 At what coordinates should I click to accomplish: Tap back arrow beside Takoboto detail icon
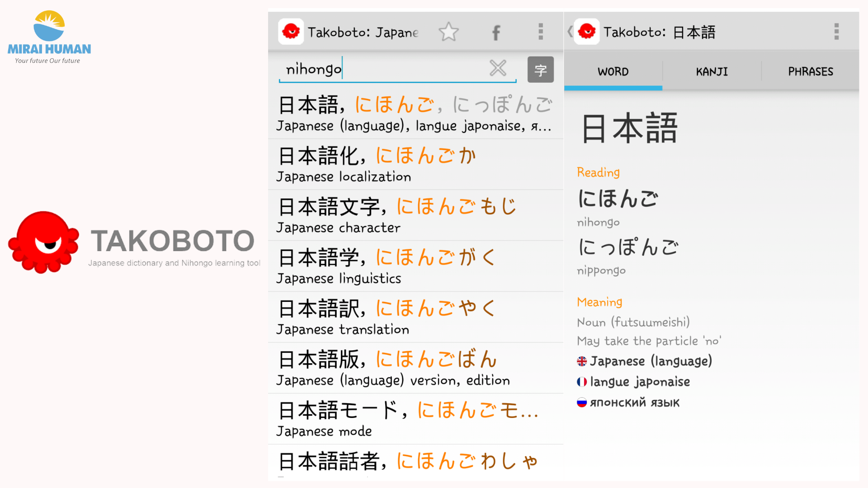(x=570, y=32)
